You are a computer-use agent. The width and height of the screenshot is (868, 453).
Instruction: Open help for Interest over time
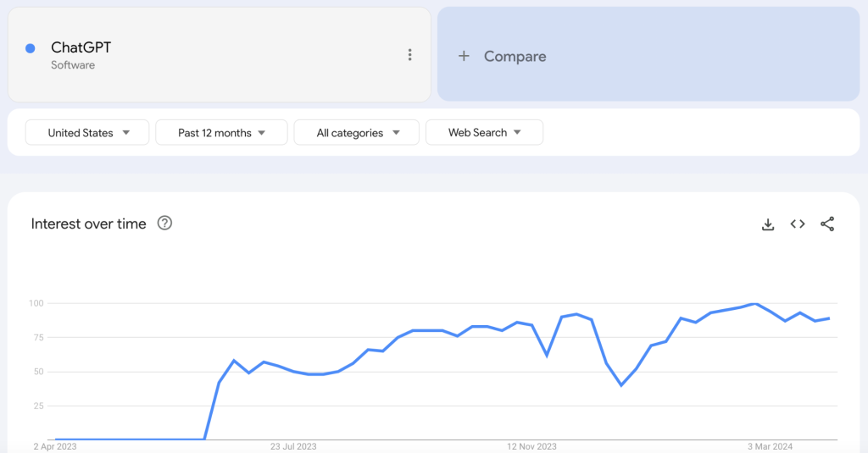(164, 223)
